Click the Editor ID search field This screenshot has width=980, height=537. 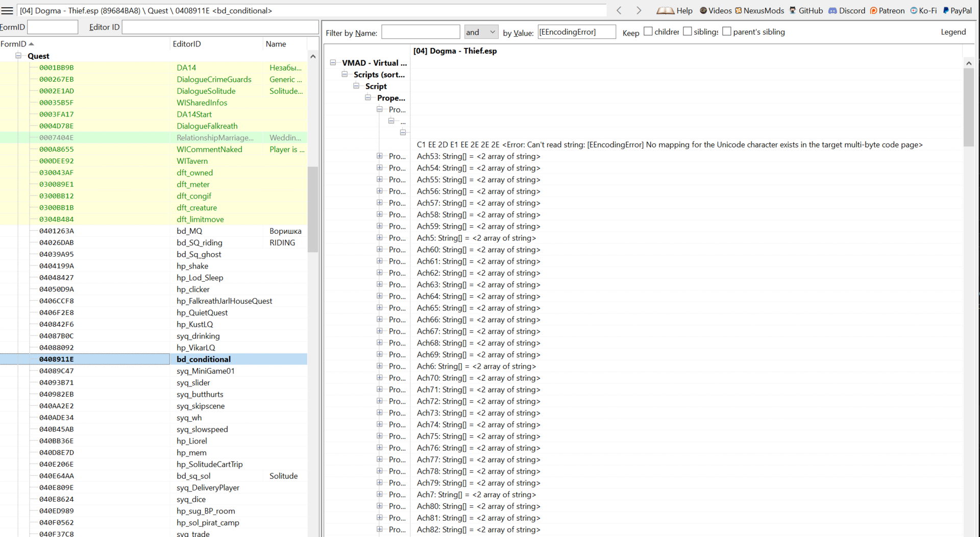click(x=220, y=27)
